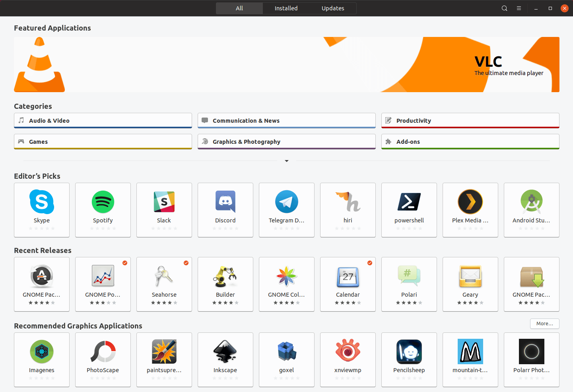Open the Discord app page

point(225,210)
